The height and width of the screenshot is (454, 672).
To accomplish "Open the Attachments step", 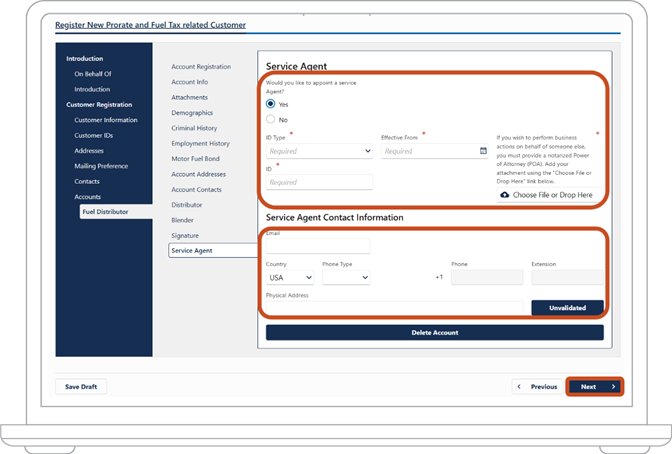I will [x=189, y=97].
